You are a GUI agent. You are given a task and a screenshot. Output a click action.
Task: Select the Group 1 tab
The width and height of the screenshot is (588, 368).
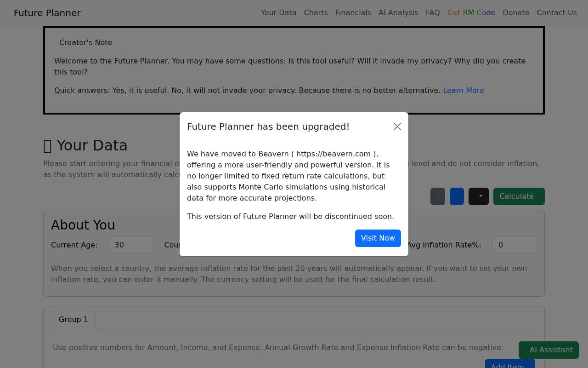point(73,320)
